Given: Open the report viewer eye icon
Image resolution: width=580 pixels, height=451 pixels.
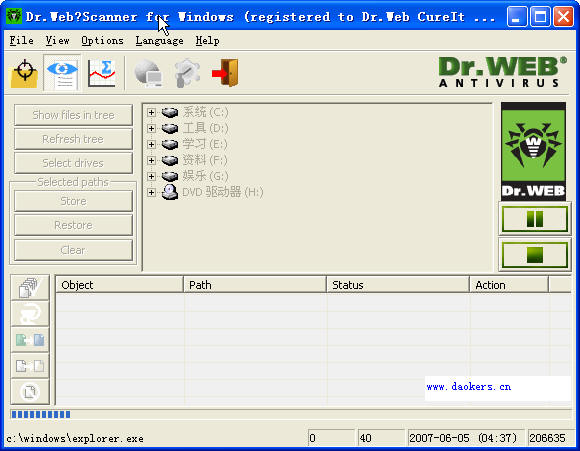Looking at the screenshot, I should 62,73.
